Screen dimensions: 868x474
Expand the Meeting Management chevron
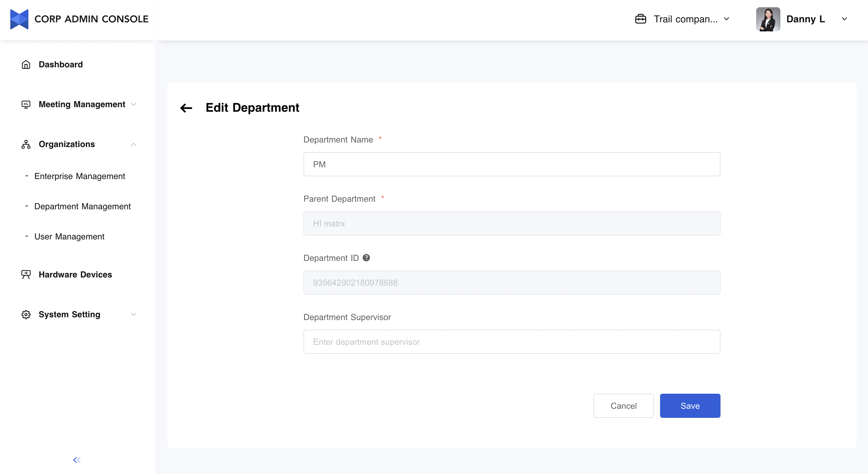click(134, 104)
